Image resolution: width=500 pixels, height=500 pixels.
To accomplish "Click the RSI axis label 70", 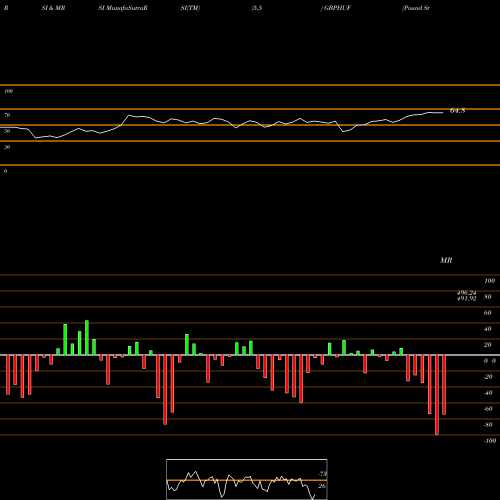I will tap(7, 115).
